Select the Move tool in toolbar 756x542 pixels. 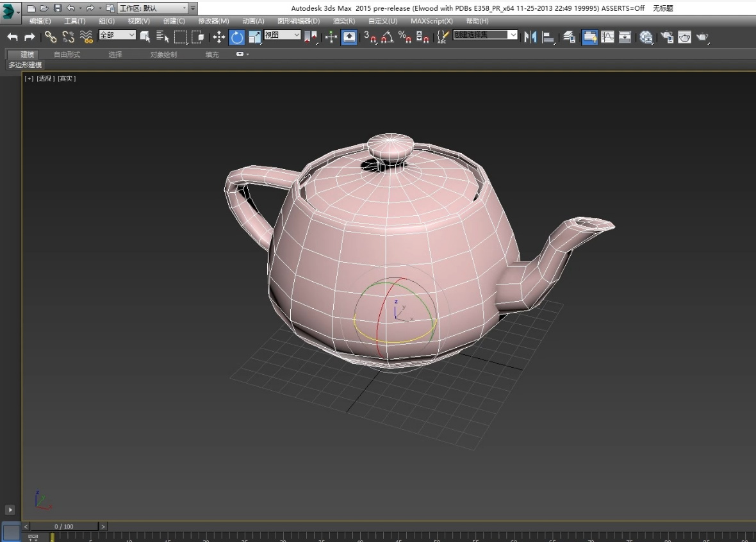click(218, 37)
